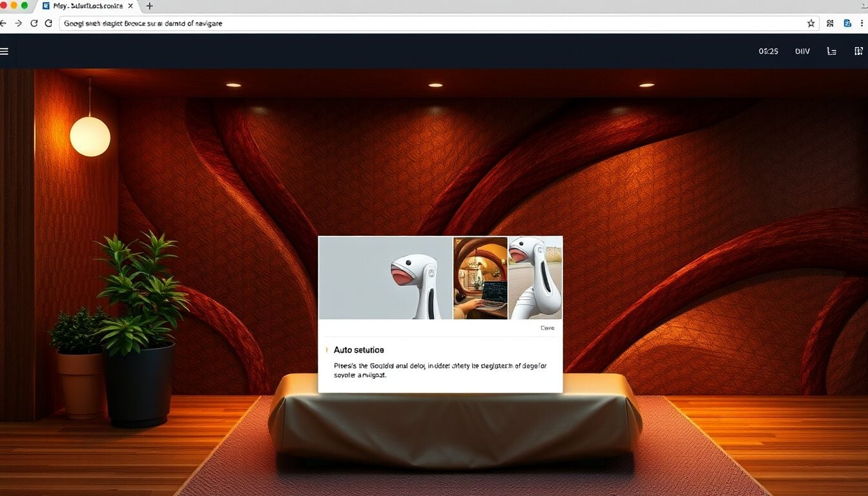868x496 pixels.
Task: Bookmark this page with the star icon
Action: 811,23
